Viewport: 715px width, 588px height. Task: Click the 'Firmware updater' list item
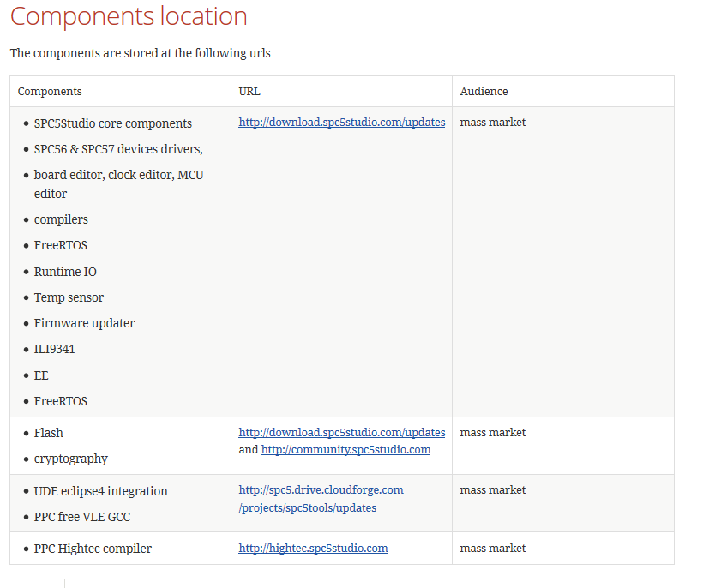point(84,323)
